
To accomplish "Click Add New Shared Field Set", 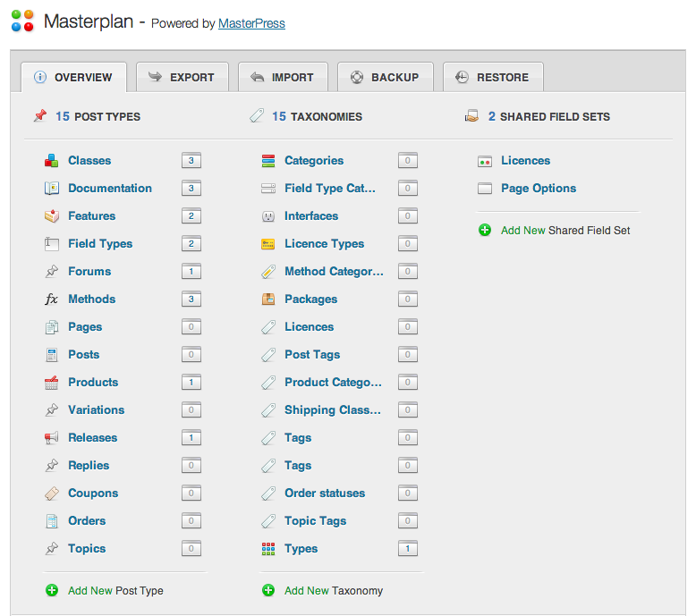I will pyautogui.click(x=565, y=230).
